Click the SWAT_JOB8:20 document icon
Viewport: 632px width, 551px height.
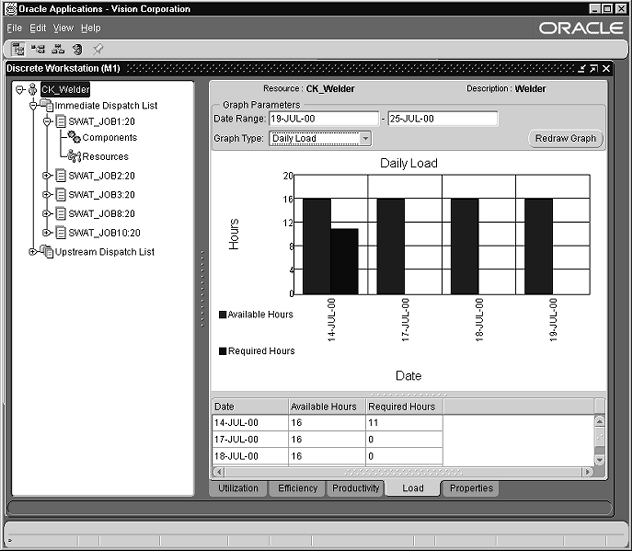pos(60,214)
